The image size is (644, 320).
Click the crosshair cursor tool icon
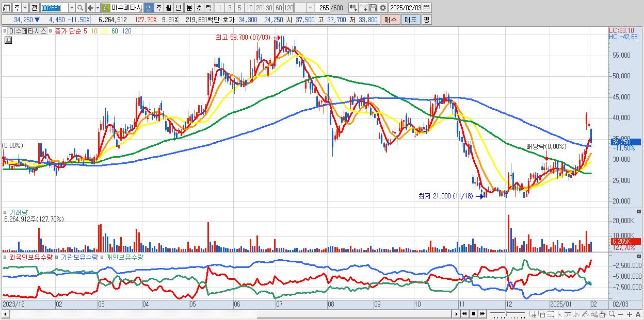(x=559, y=314)
